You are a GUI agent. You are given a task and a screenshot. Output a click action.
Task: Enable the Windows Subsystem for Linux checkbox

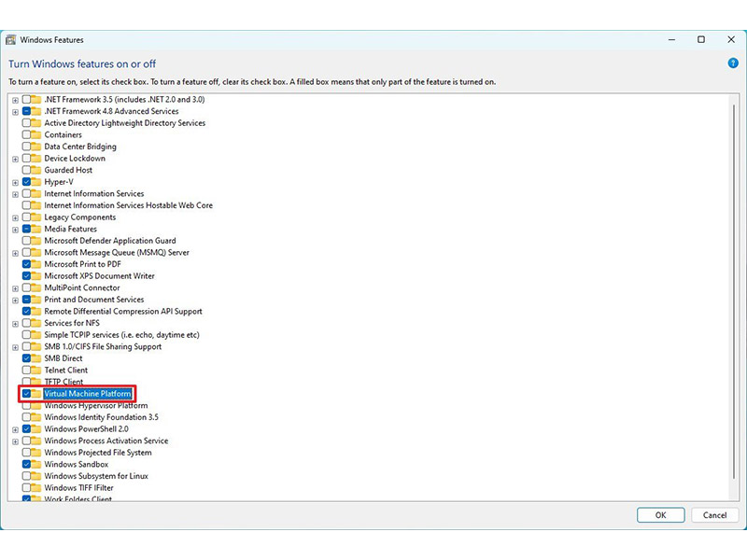[26, 476]
